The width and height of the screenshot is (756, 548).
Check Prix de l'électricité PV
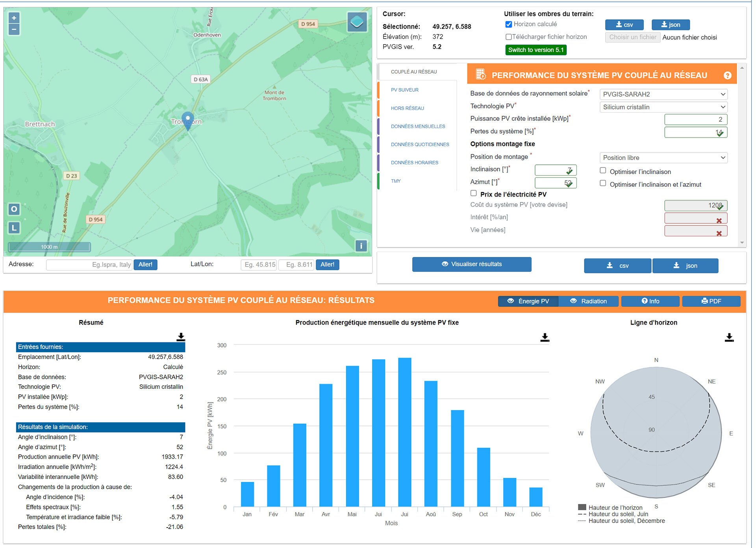tap(474, 193)
